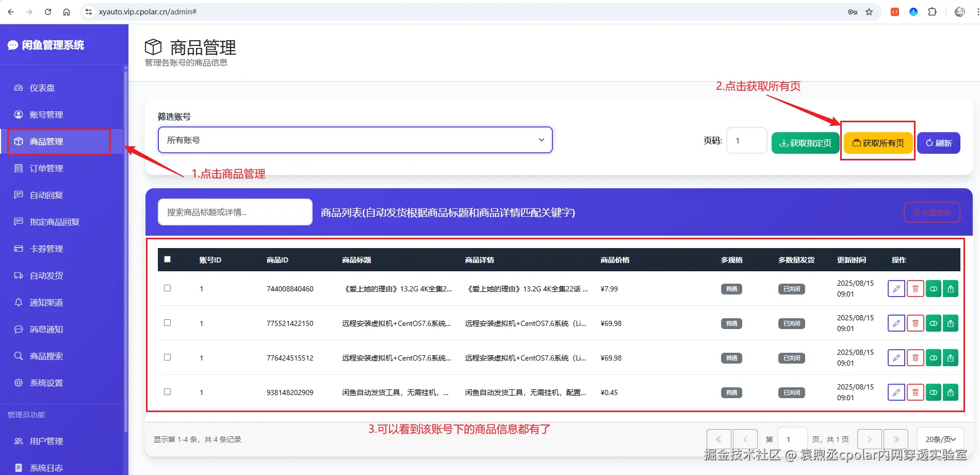Click the batch delete button in list header
980x475 pixels.
(932, 212)
